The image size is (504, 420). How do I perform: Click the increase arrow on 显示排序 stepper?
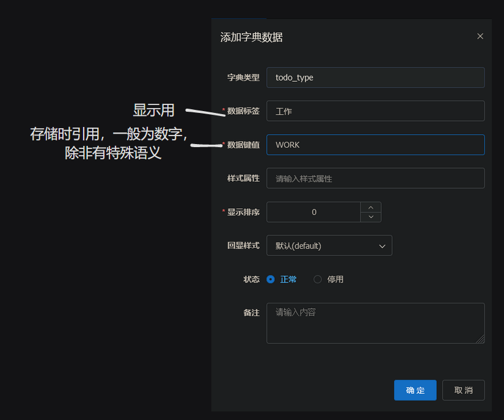click(x=371, y=207)
